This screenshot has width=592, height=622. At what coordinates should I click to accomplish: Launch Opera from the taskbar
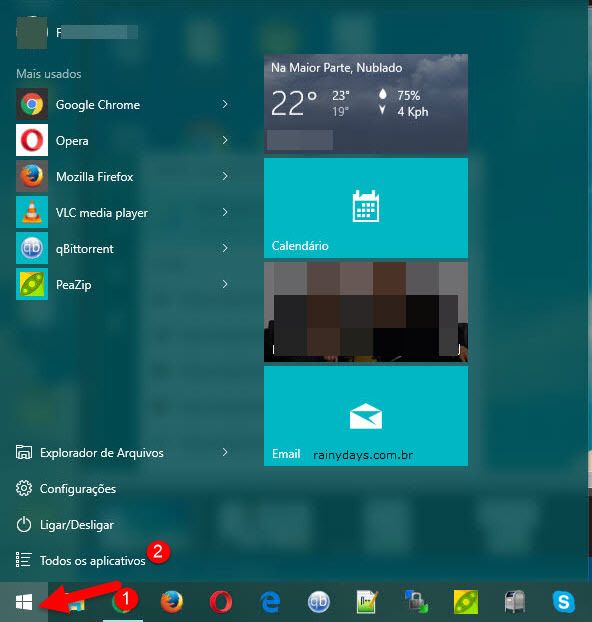221,602
